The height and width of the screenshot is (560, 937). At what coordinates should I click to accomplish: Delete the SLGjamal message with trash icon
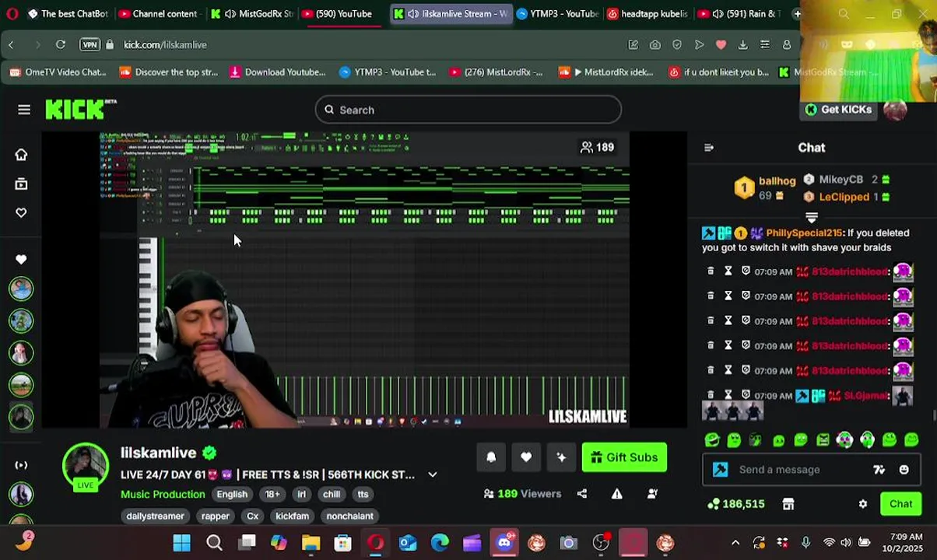click(711, 396)
